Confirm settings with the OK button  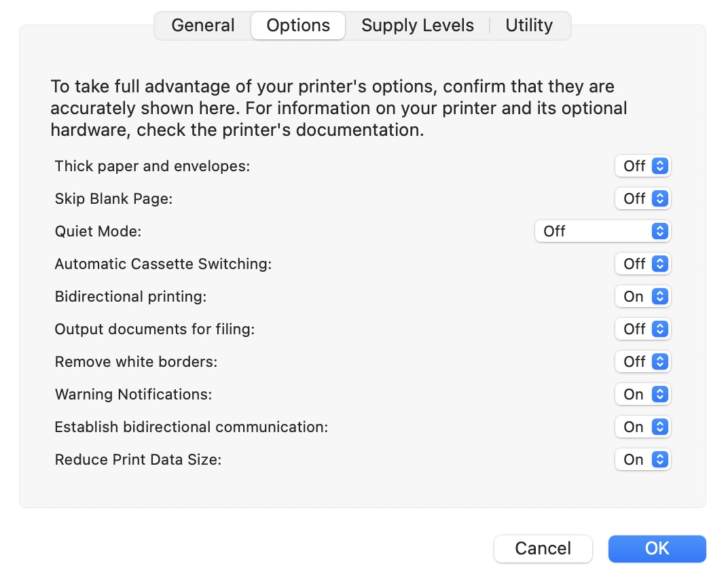657,549
